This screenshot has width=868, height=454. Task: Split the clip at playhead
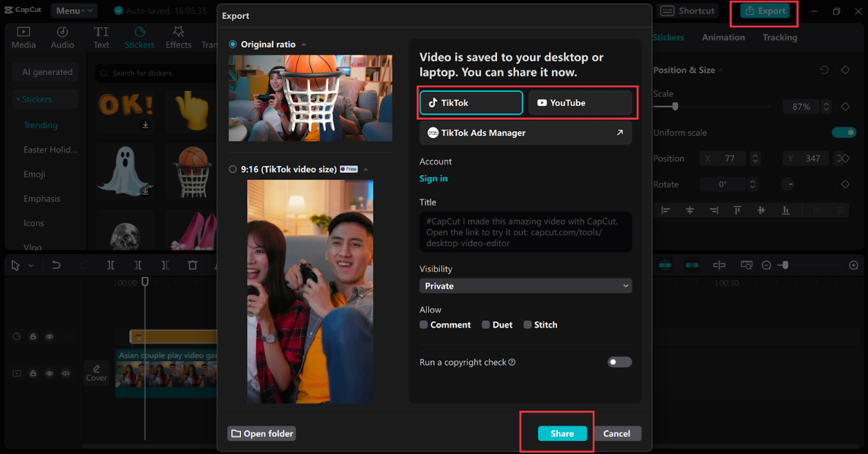point(111,265)
